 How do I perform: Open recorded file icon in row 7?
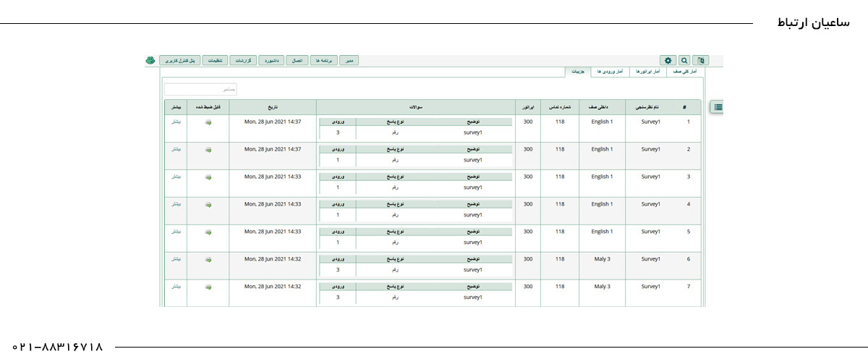coord(208,287)
